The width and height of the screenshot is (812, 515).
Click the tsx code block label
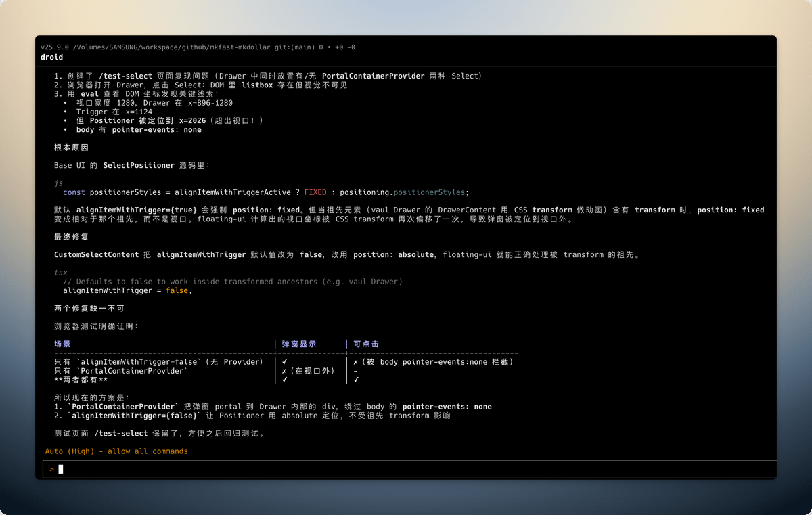[60, 273]
